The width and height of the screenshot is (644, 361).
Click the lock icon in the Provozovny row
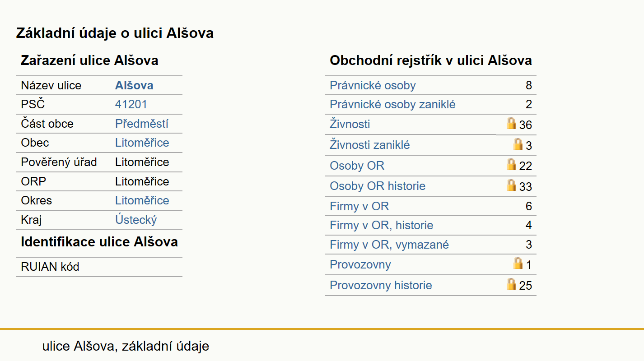coord(518,263)
